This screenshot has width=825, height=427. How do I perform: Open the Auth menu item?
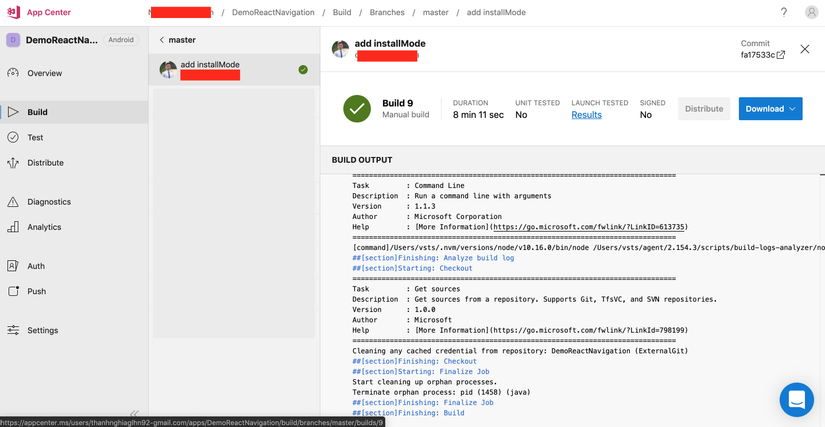[74, 266]
